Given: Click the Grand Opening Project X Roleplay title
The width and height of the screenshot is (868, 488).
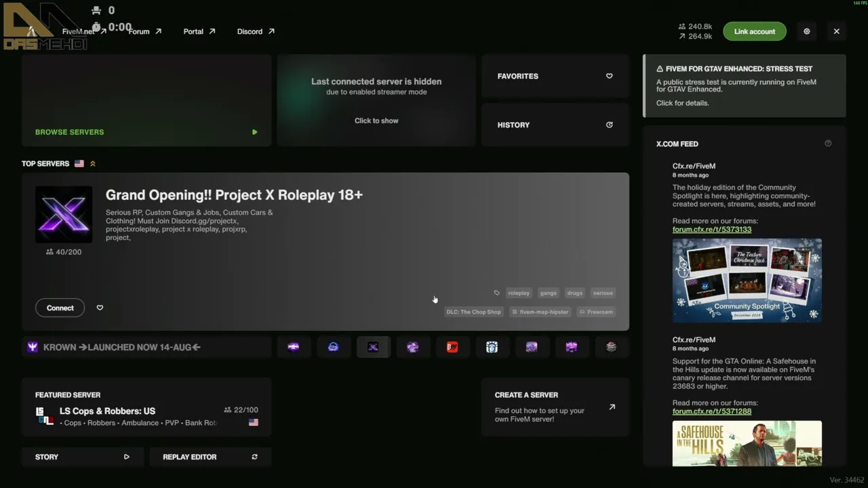Looking at the screenshot, I should [x=234, y=195].
